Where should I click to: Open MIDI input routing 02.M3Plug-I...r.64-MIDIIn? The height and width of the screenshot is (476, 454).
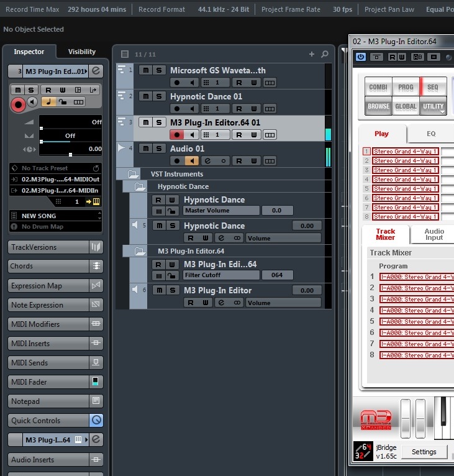[55, 190]
